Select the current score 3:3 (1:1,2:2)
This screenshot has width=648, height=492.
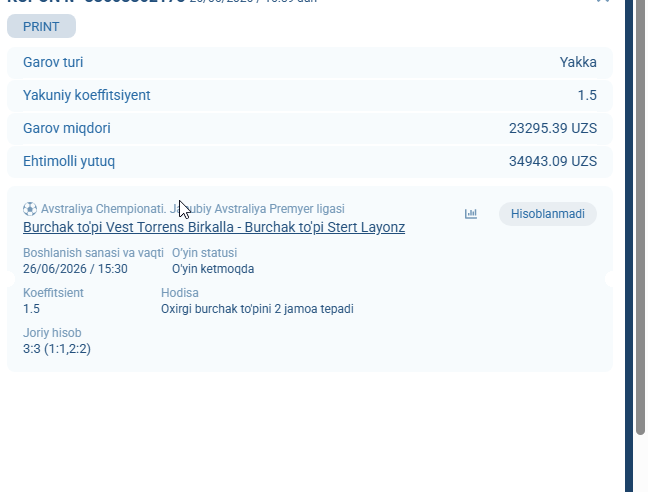coord(57,349)
